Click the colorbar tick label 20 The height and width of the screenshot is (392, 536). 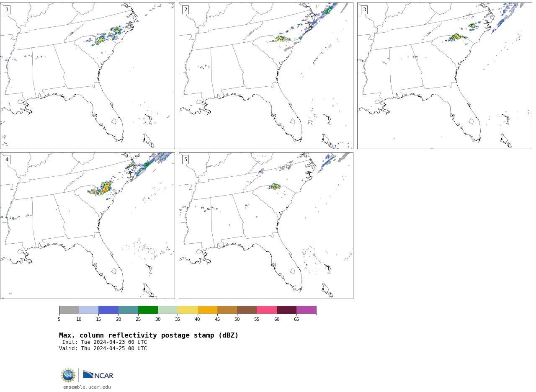pos(119,320)
